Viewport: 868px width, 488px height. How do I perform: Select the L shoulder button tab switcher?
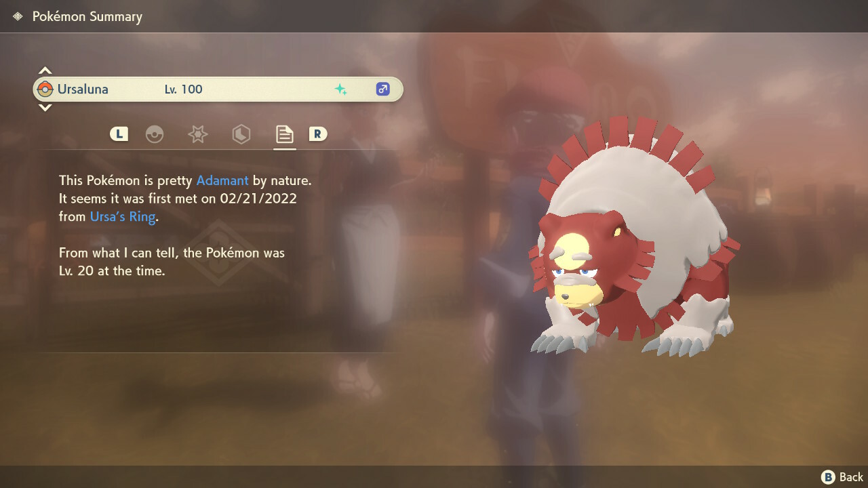coord(119,134)
